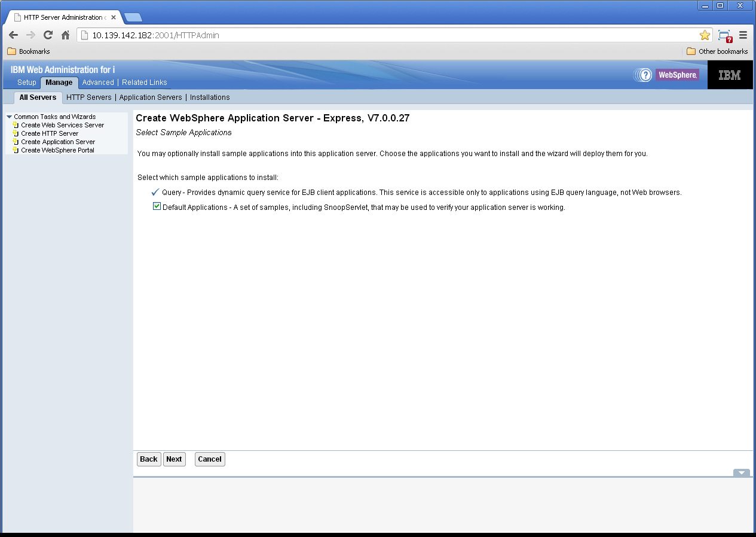Click the icon beside Create WebSphere Portal

[x=16, y=150]
